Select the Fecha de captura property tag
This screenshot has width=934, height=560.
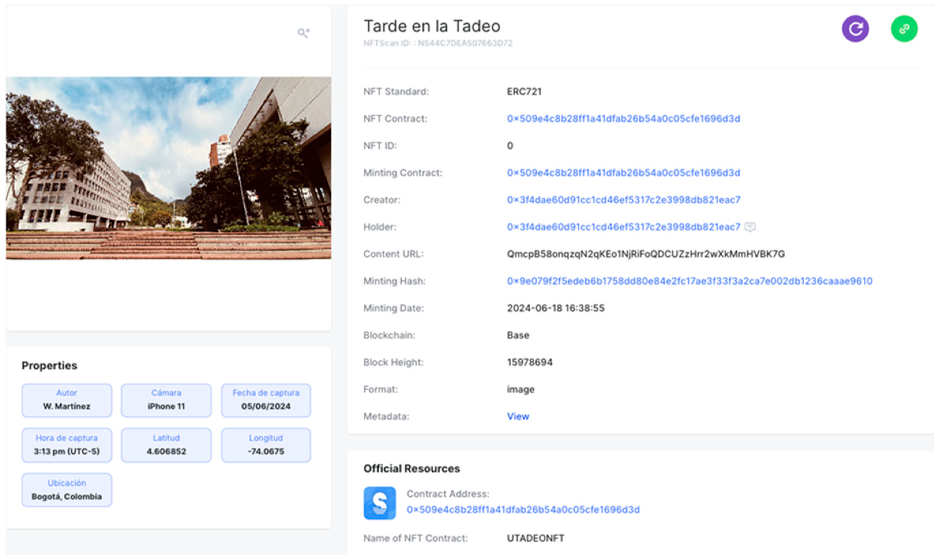(266, 400)
